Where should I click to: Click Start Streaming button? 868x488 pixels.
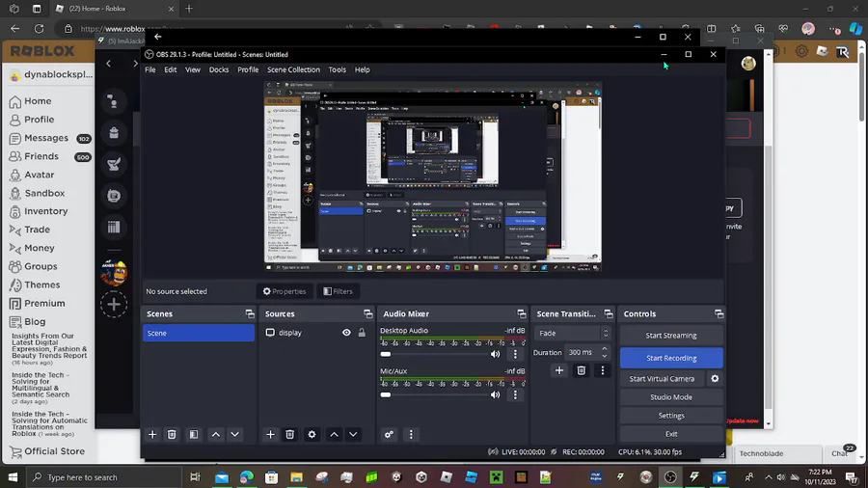point(671,336)
